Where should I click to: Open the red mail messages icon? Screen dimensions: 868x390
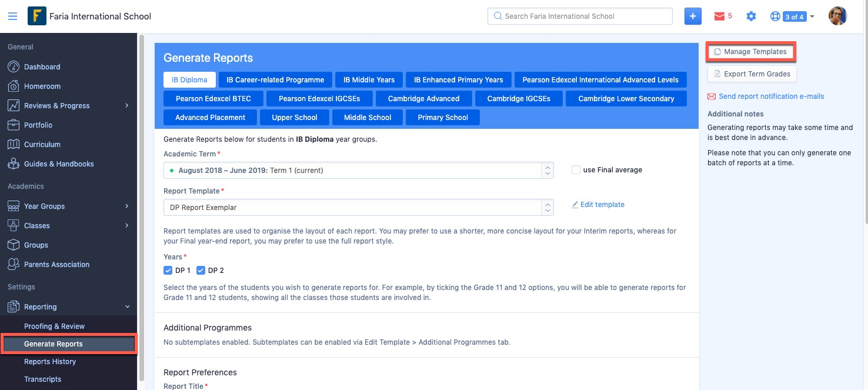click(x=719, y=16)
